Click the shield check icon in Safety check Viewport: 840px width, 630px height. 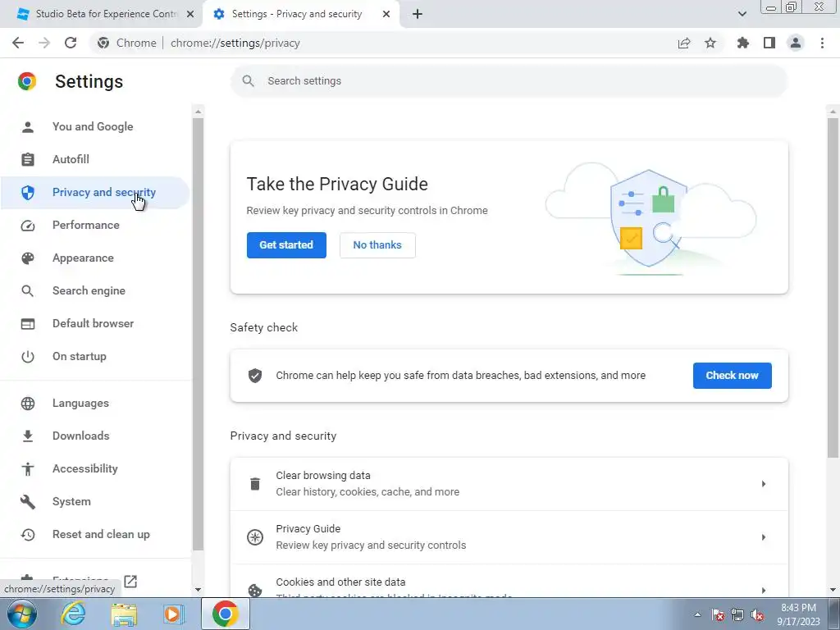point(255,376)
